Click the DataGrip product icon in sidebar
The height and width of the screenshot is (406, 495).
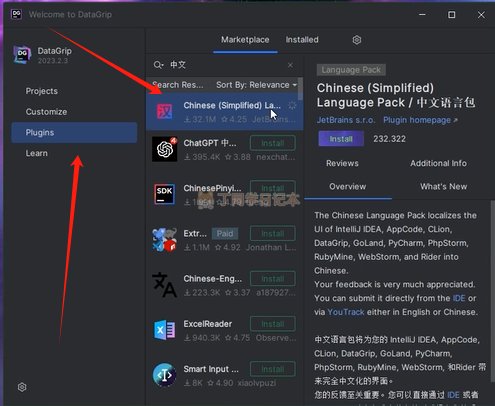[22, 54]
